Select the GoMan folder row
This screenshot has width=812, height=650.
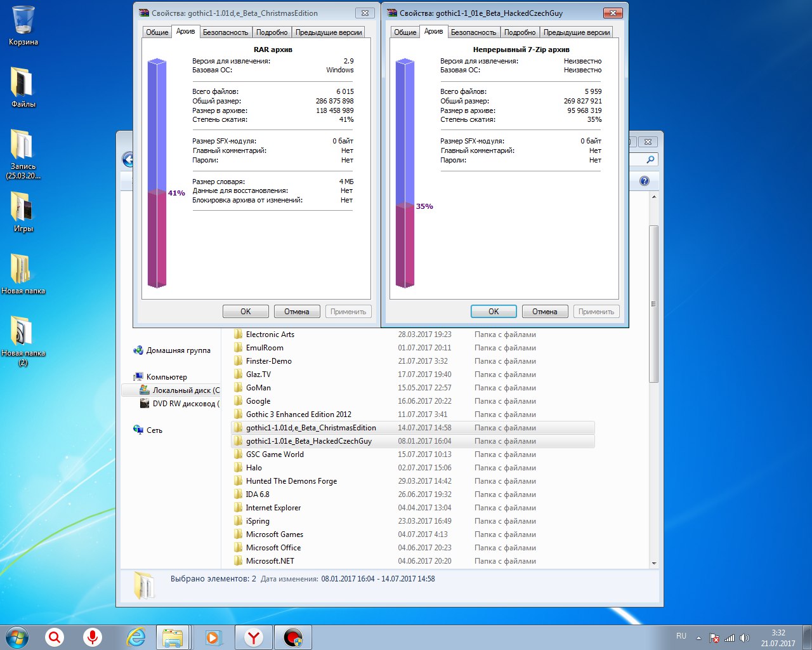point(413,388)
